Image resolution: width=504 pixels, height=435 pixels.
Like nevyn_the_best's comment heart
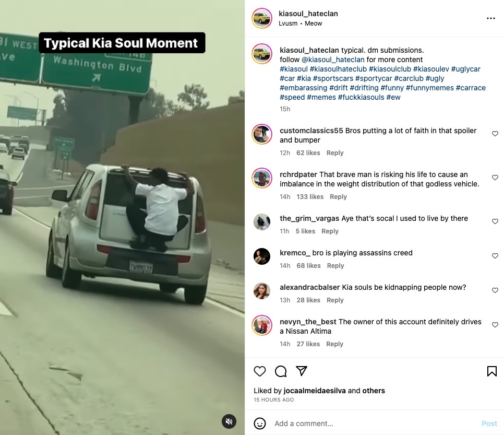coord(495,325)
